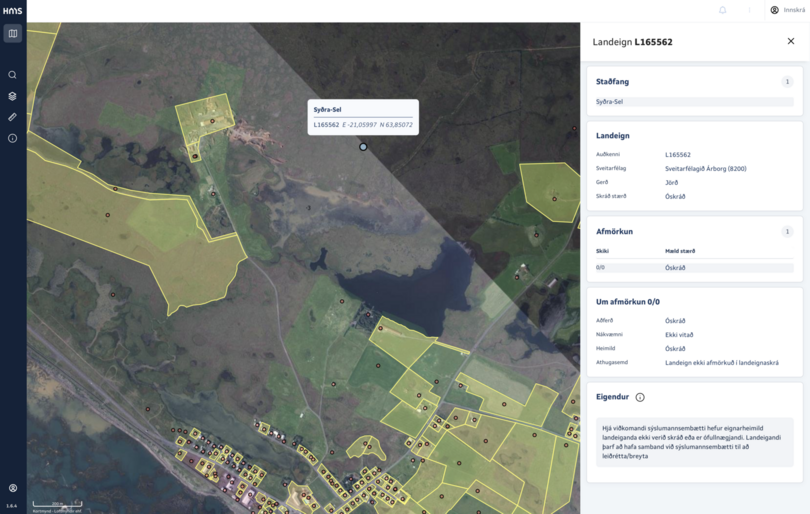Open the info icon in sidebar

(x=12, y=138)
